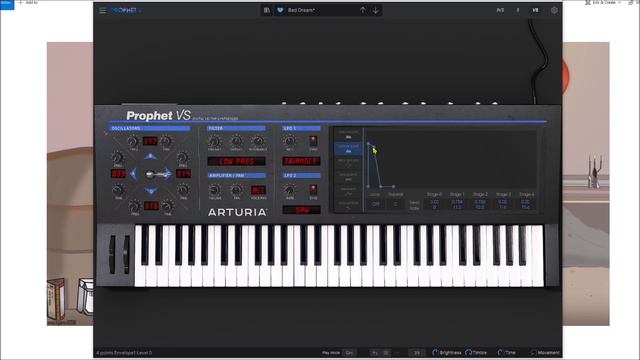Select the fifth modulation tab in list
Screen dimensions: 640x360
(x=348, y=191)
